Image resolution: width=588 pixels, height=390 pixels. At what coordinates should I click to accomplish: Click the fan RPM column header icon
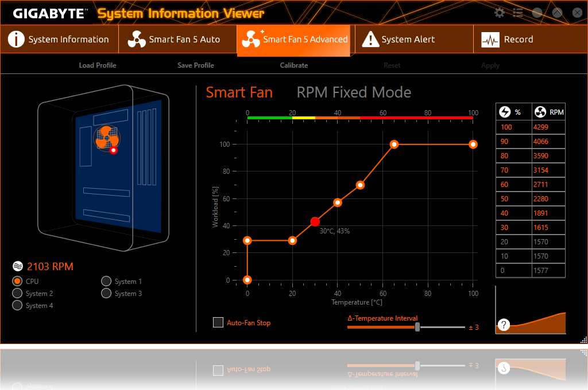pos(540,112)
